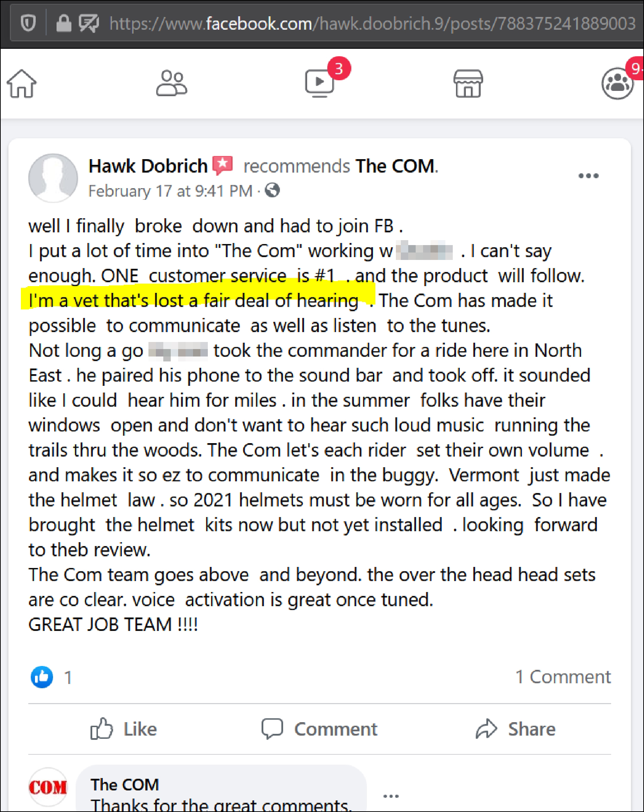Open the Groups tab icon
Viewport: 644px width, 812px height.
(x=617, y=83)
